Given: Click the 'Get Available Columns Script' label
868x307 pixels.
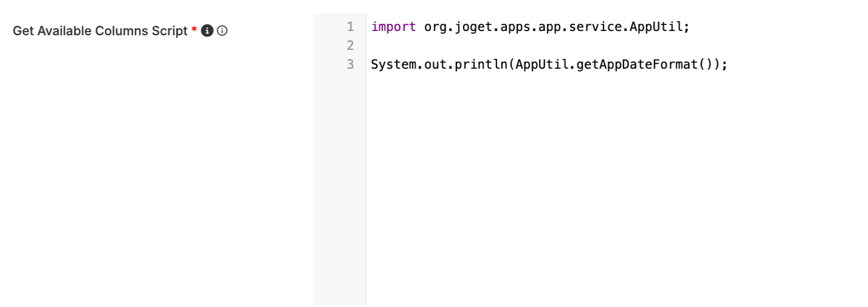Looking at the screenshot, I should coord(100,31).
